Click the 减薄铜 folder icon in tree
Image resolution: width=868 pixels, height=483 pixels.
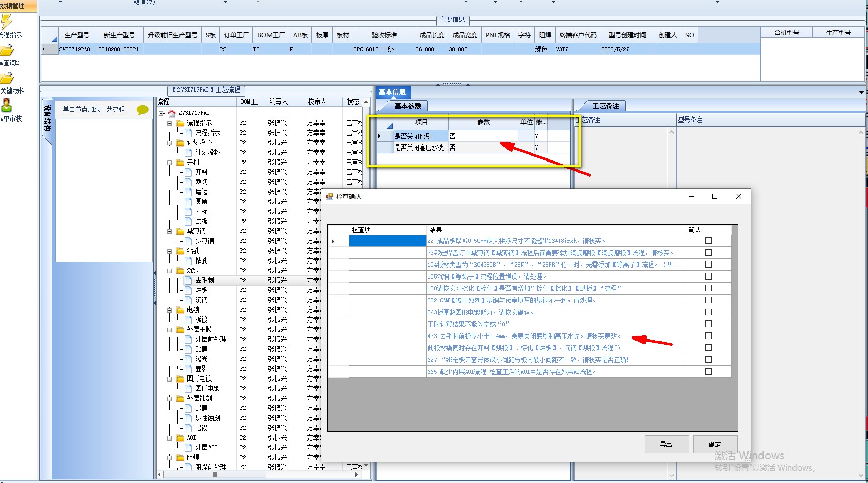(x=180, y=231)
